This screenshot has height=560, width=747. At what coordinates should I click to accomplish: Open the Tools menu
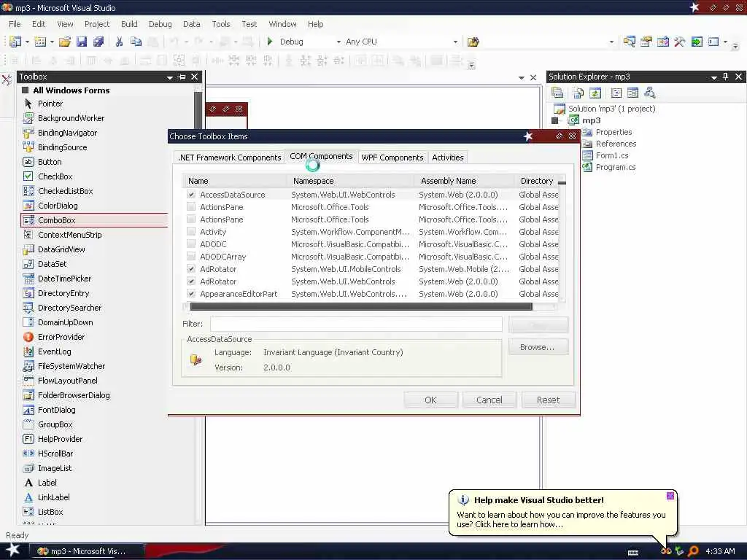220,24
